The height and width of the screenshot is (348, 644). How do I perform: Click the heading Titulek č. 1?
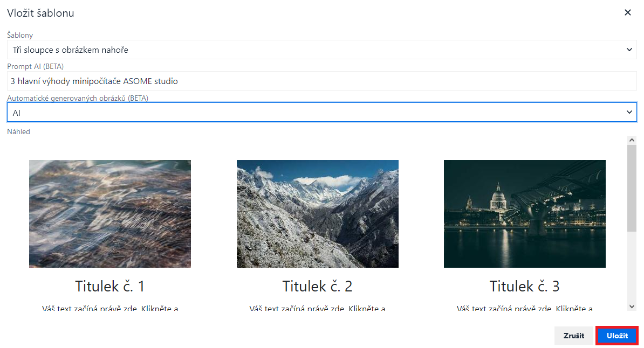(110, 286)
